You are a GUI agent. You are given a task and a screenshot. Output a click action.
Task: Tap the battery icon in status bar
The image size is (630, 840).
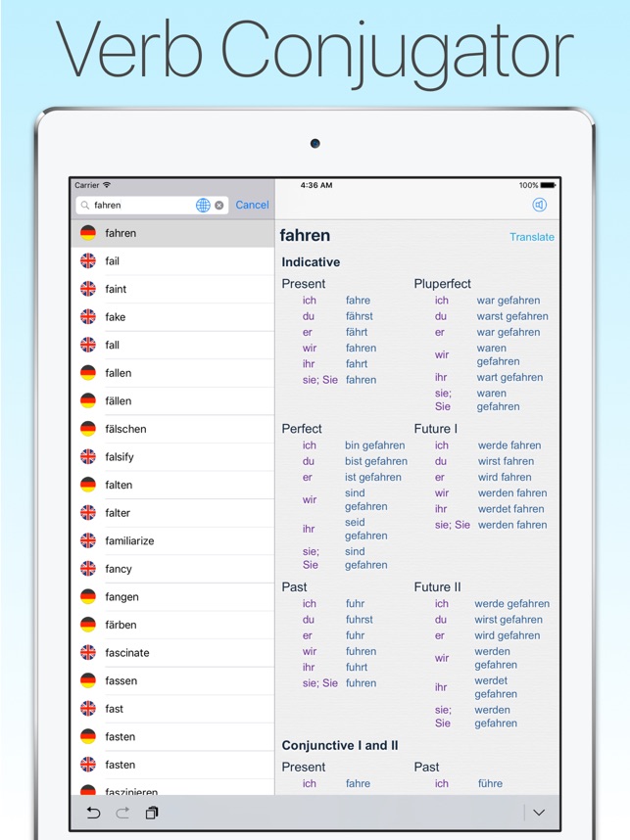click(548, 185)
